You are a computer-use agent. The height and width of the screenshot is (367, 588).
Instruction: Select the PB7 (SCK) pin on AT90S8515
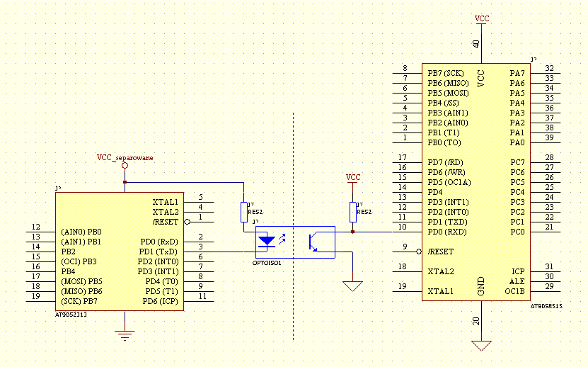pyautogui.click(x=445, y=73)
